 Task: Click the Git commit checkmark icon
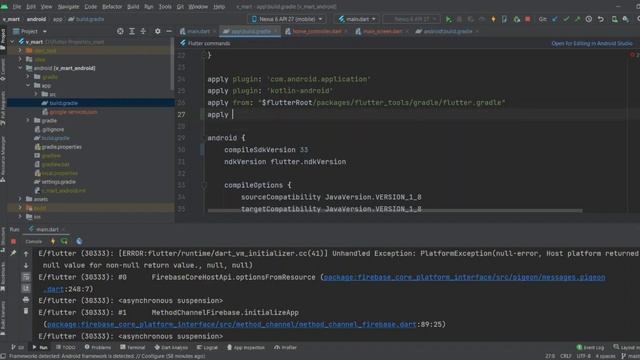[566, 19]
